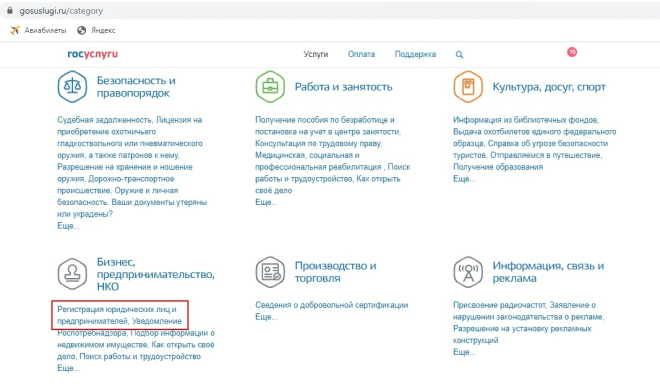Open Заявление о нарушении законодательства о рекламе
This screenshot has width=660, height=387.
point(529,311)
